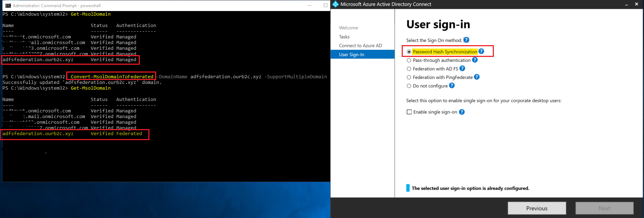Minimize the Command Prompt window

tap(310, 5)
